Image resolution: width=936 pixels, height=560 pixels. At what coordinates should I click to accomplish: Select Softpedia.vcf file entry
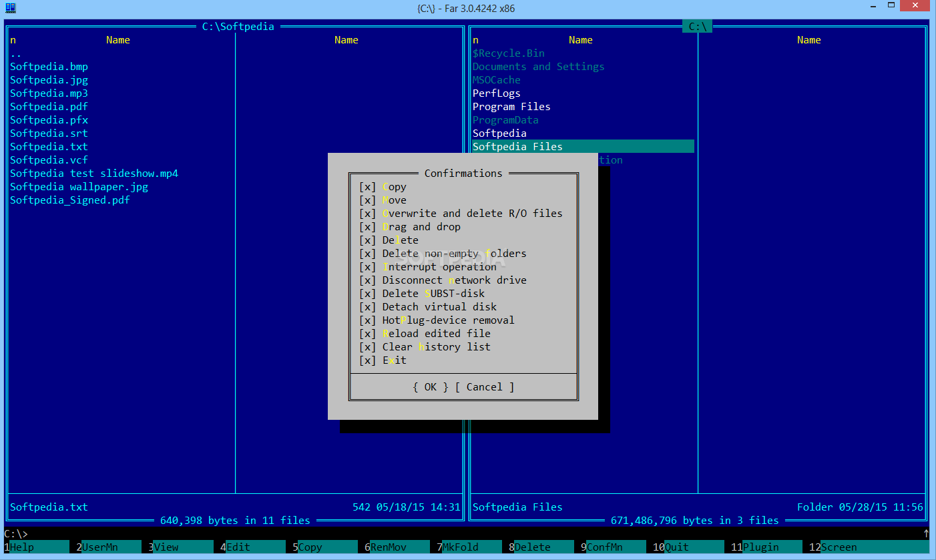click(x=49, y=160)
